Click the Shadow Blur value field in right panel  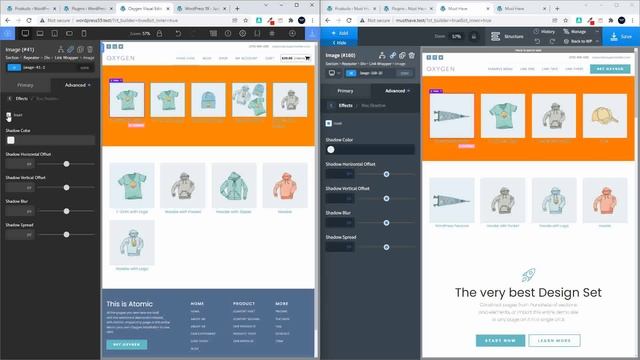coord(340,223)
